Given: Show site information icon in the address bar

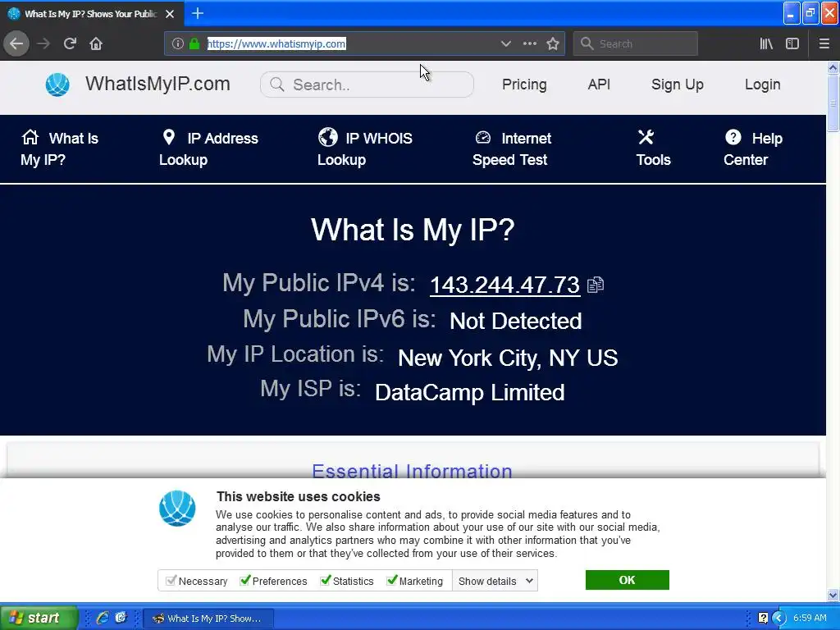Looking at the screenshot, I should pos(178,44).
